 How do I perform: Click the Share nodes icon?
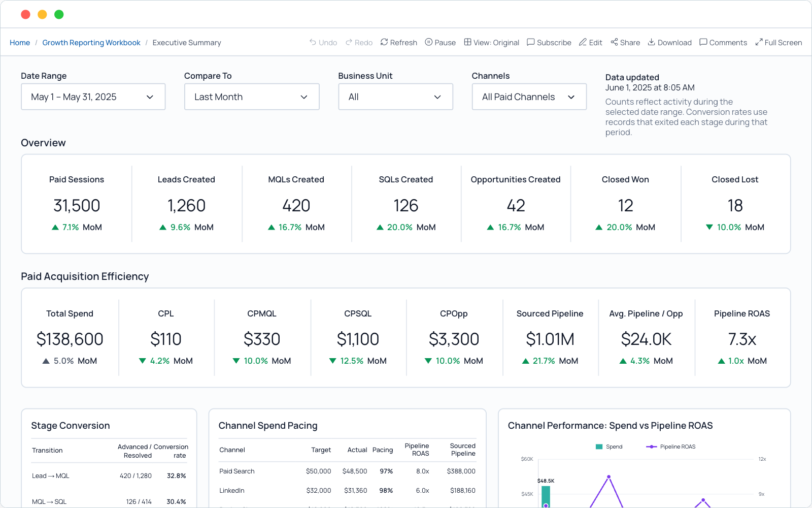(x=614, y=42)
